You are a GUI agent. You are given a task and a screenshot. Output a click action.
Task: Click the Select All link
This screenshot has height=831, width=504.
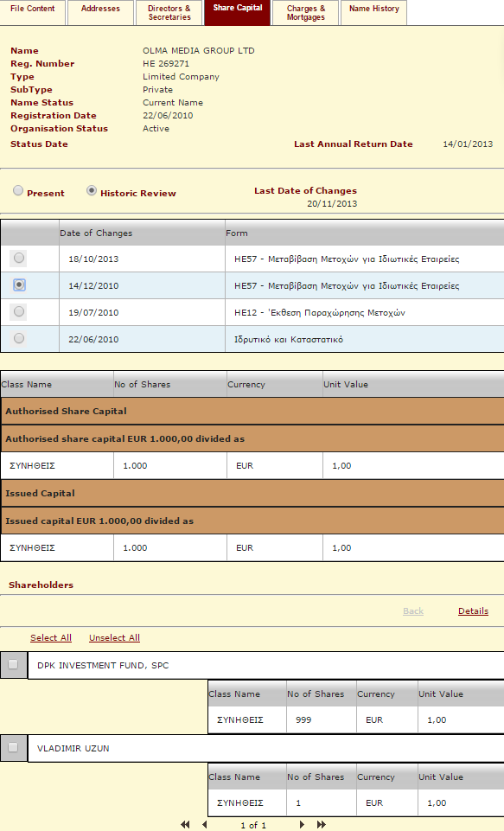click(x=51, y=637)
